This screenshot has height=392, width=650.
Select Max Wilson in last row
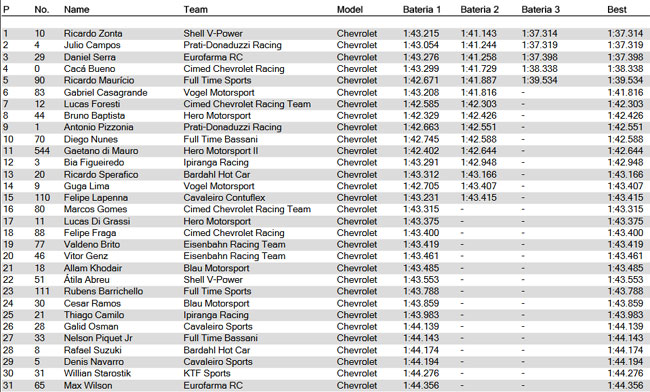point(88,385)
